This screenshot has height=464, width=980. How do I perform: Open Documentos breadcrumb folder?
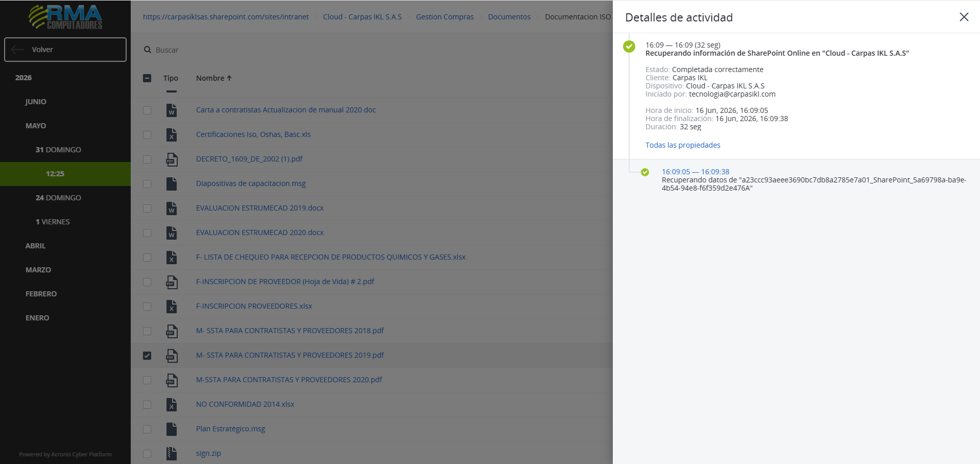pyautogui.click(x=509, y=17)
